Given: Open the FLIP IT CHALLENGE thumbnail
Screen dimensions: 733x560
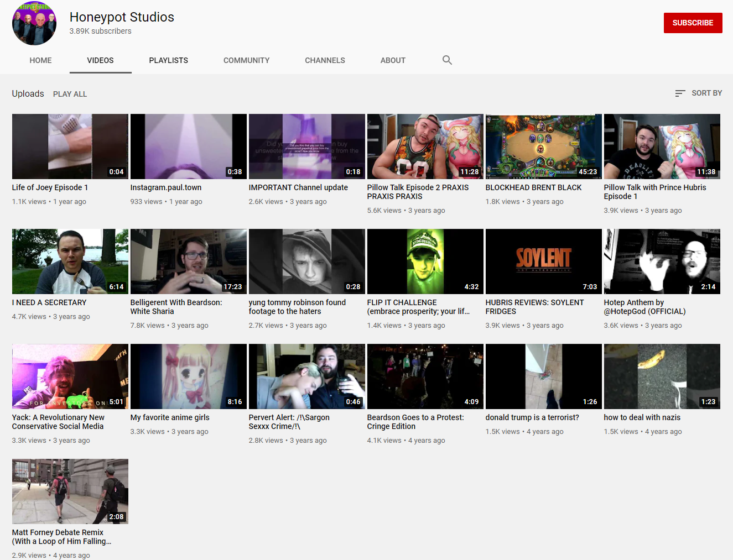Looking at the screenshot, I should tap(425, 261).
